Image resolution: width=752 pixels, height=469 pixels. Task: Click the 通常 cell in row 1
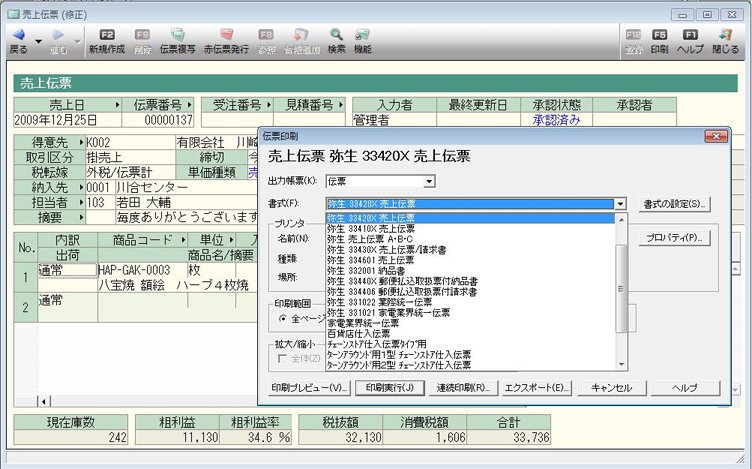(x=67, y=270)
